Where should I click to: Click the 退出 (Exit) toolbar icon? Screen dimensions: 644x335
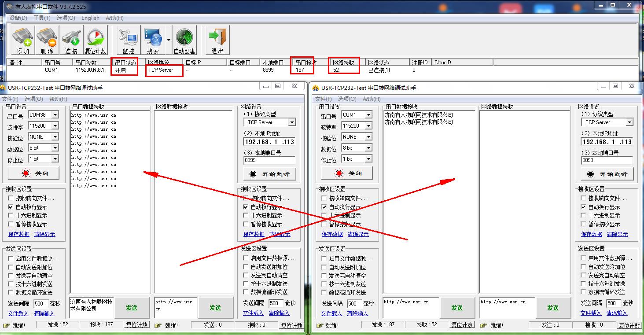click(217, 40)
